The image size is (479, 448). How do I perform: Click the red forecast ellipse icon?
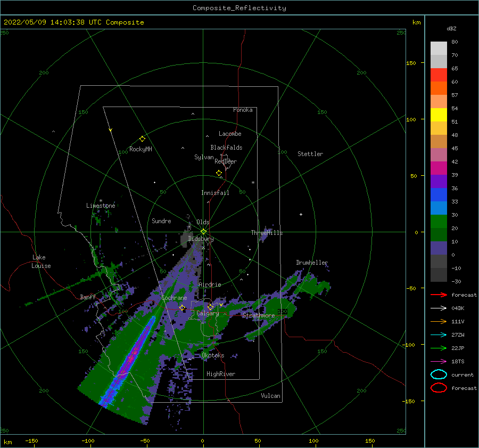point(439,388)
